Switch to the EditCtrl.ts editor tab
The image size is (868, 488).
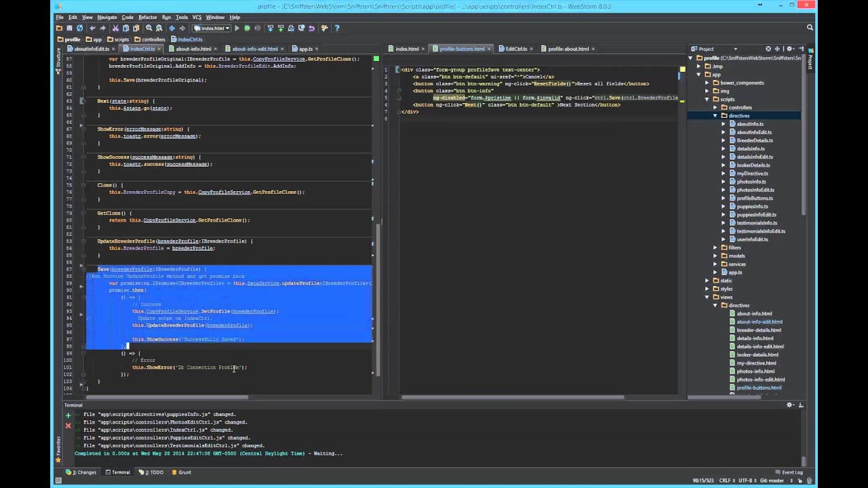pos(516,49)
